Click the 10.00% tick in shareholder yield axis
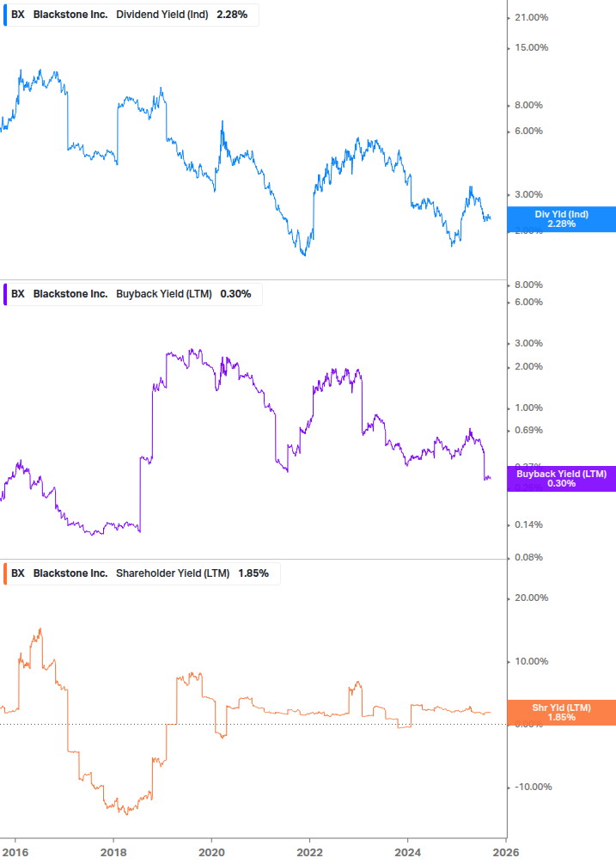The image size is (616, 864). (531, 661)
